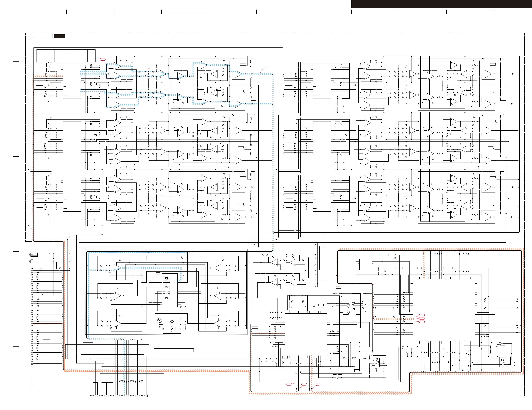This screenshot has width=532, height=410.
Task: Select the triple inverter buffer IC symbol
Action: 377,362
